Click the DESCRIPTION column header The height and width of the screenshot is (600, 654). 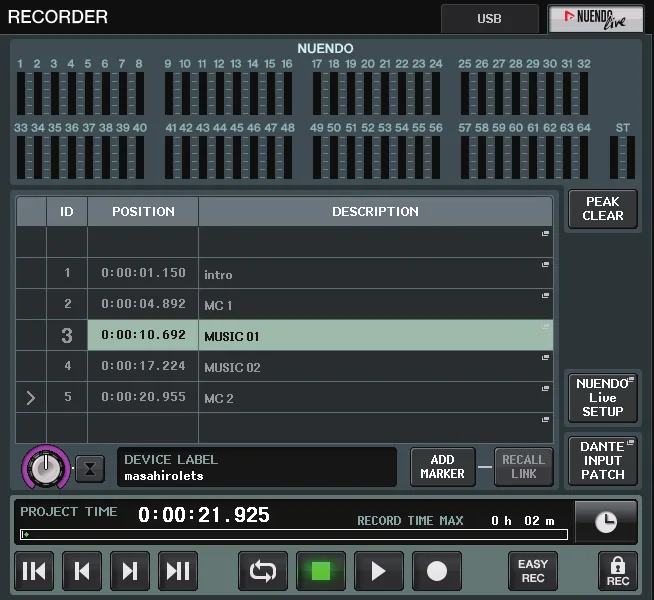coord(375,211)
